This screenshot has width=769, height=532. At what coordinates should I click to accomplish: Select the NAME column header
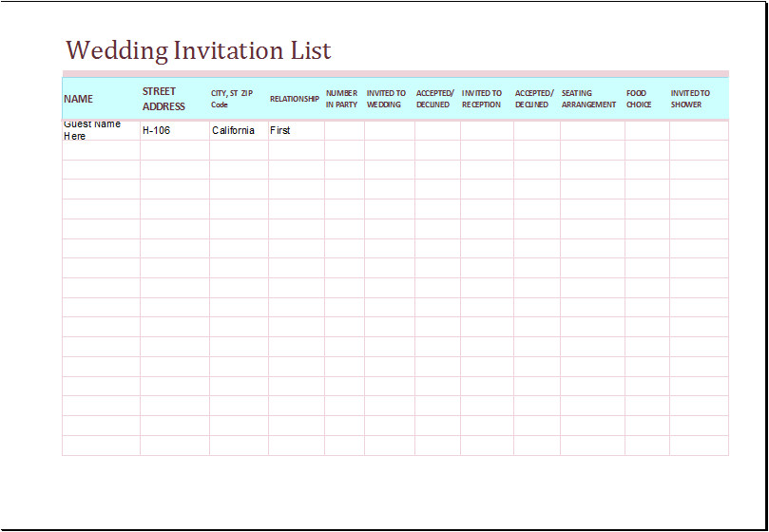coord(79,99)
